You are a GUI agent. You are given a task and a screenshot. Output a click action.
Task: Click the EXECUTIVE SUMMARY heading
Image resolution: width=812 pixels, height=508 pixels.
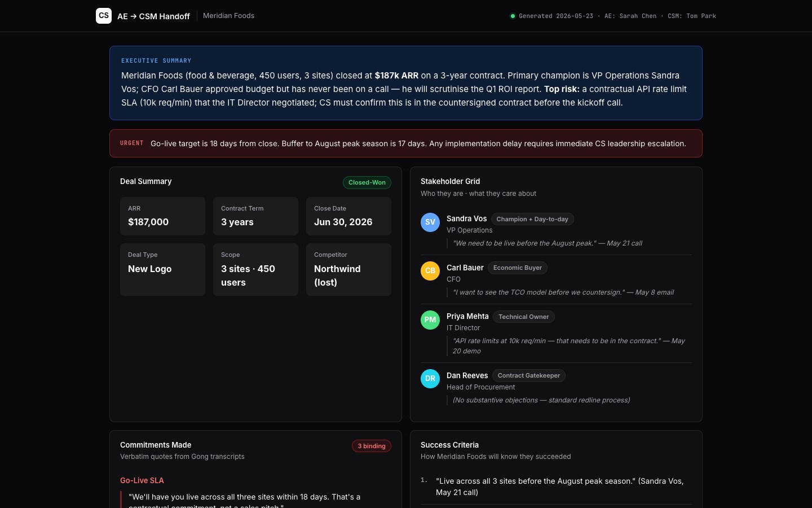coord(156,60)
